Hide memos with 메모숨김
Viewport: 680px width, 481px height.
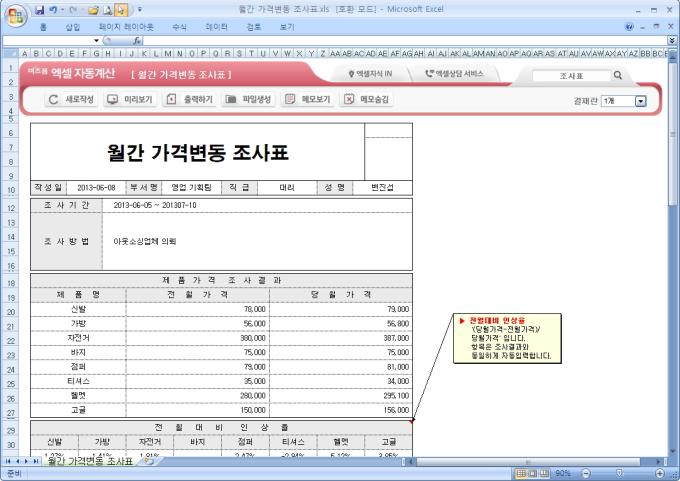point(367,100)
